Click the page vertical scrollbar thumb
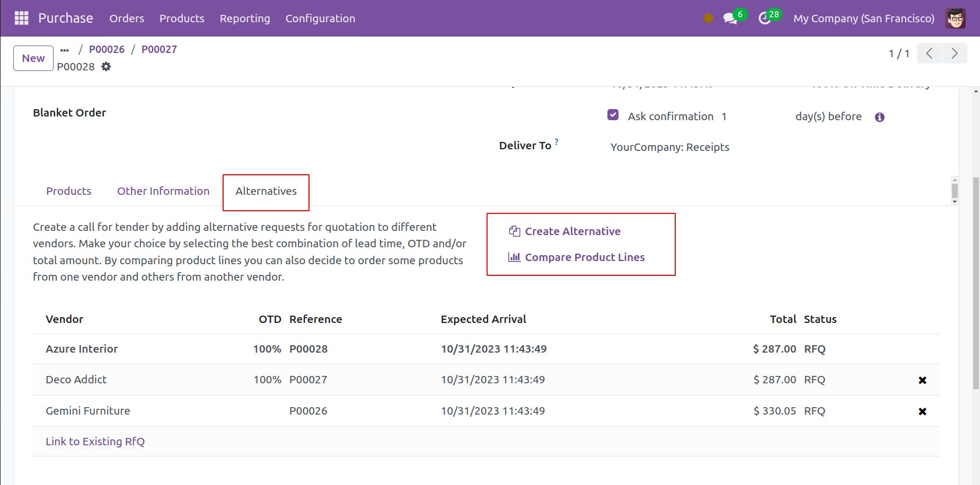980x485 pixels. [x=976, y=283]
